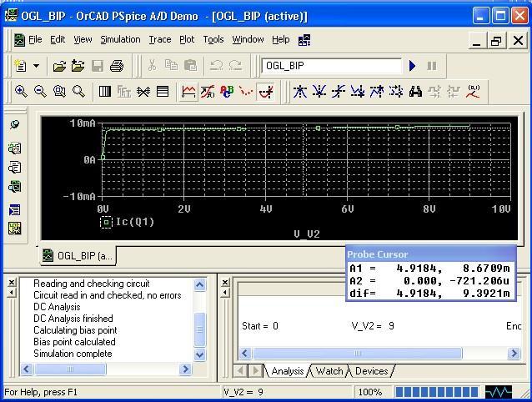Screen dimensions: 532x402
Task: Click the 'Simulation complete' log line
Action: [73, 354]
